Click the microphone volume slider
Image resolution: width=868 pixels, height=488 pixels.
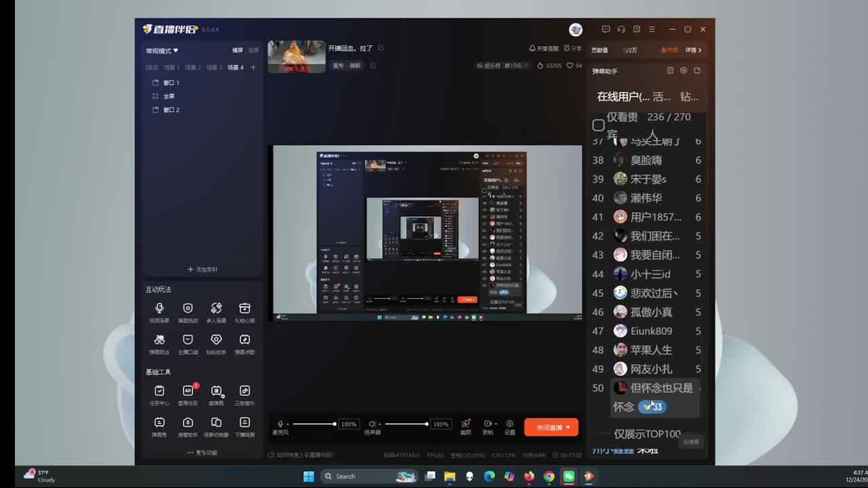tap(313, 424)
